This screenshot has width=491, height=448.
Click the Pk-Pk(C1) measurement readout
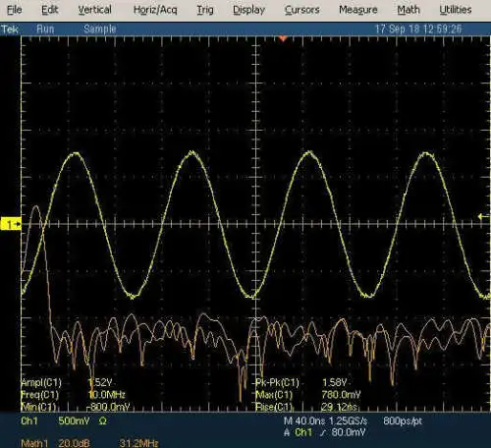(x=300, y=382)
